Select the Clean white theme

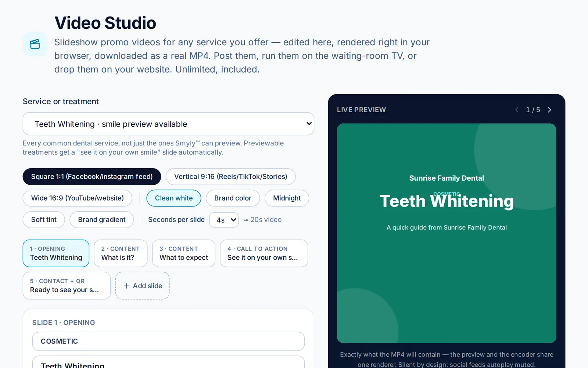click(174, 198)
